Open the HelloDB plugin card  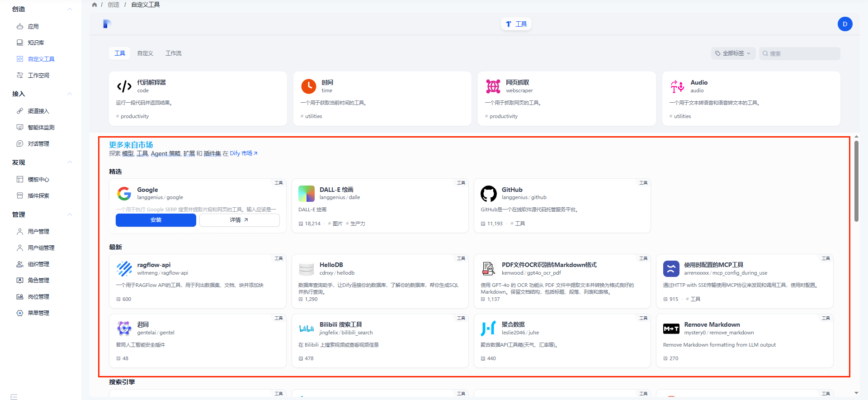[x=380, y=281]
